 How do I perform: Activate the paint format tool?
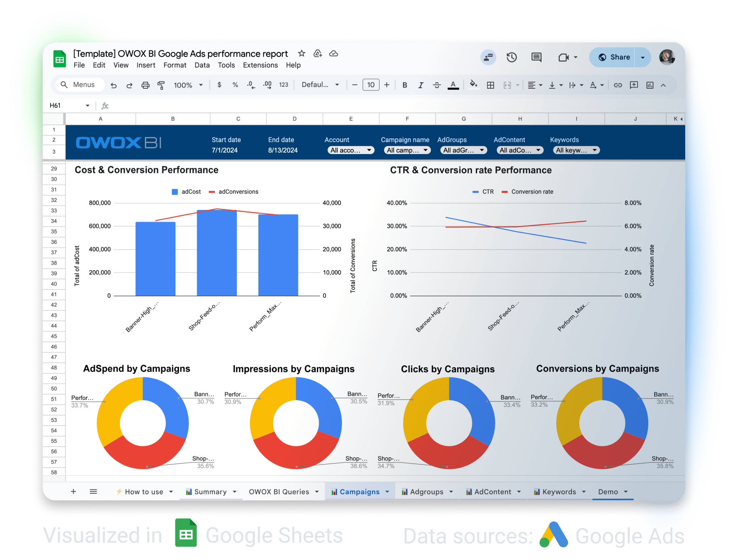click(x=161, y=85)
